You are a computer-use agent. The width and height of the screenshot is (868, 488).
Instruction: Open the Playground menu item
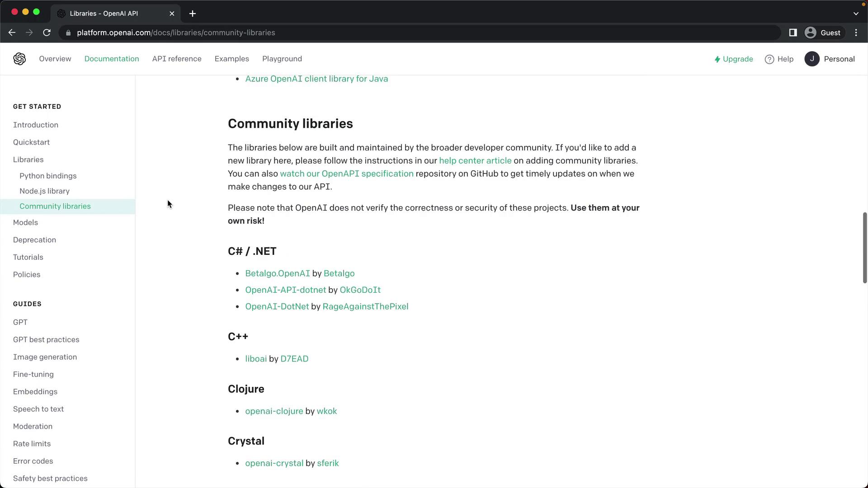282,59
